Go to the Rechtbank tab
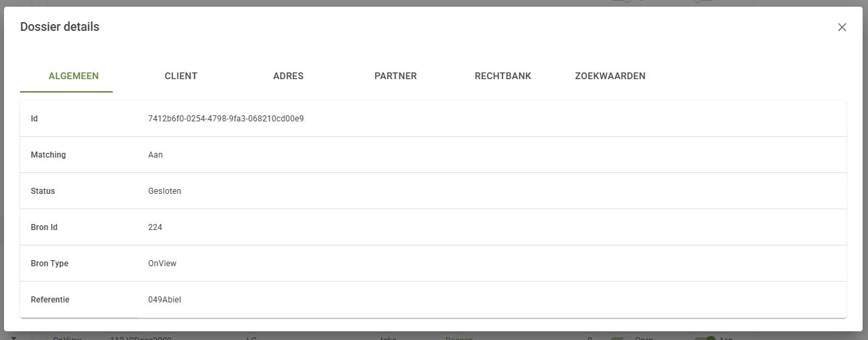Image resolution: width=868 pixels, height=340 pixels. 503,76
